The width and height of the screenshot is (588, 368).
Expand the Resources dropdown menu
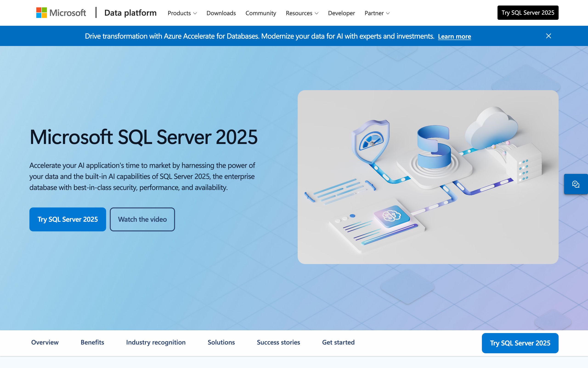(x=302, y=13)
